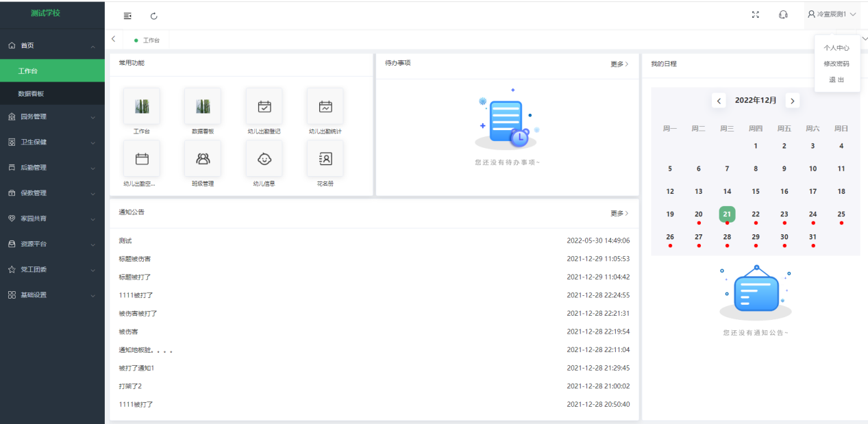Click the user avatar icon beside 冷宣辰测1

tap(812, 14)
